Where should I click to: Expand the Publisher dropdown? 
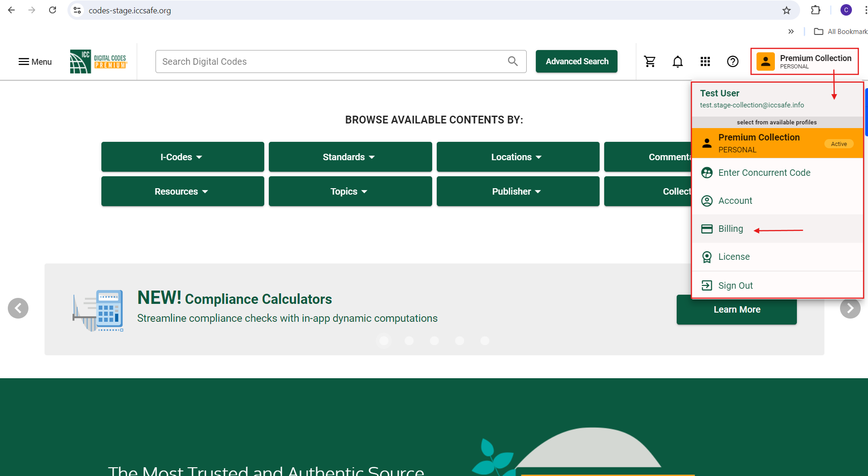(x=518, y=191)
